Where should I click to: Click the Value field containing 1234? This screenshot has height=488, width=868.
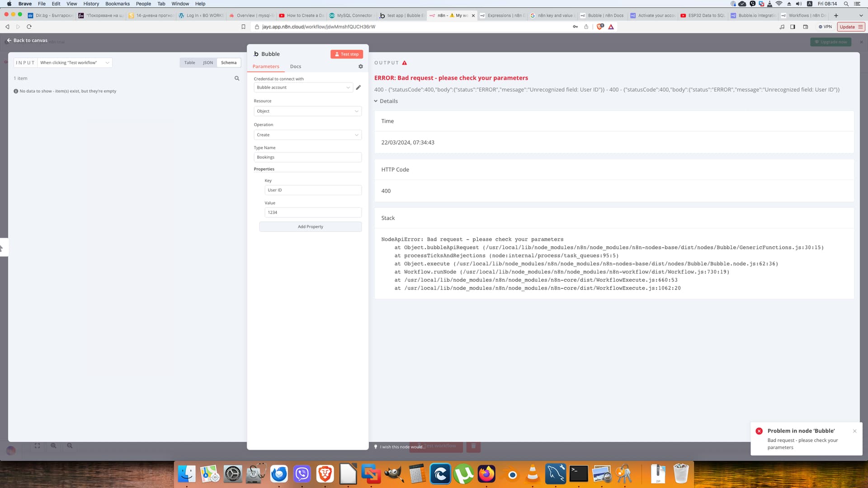[x=313, y=212]
